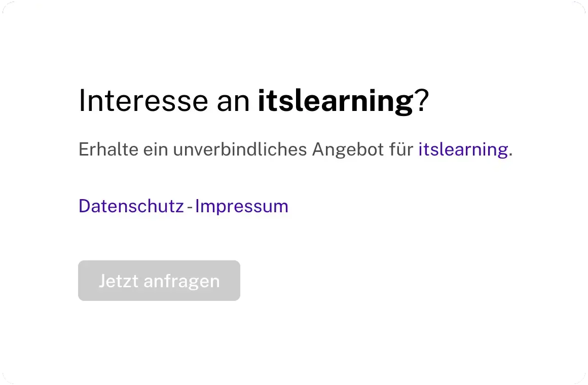The height and width of the screenshot is (385, 588).
Task: Click the dash between Datenschutz and Impressum
Action: (x=190, y=207)
